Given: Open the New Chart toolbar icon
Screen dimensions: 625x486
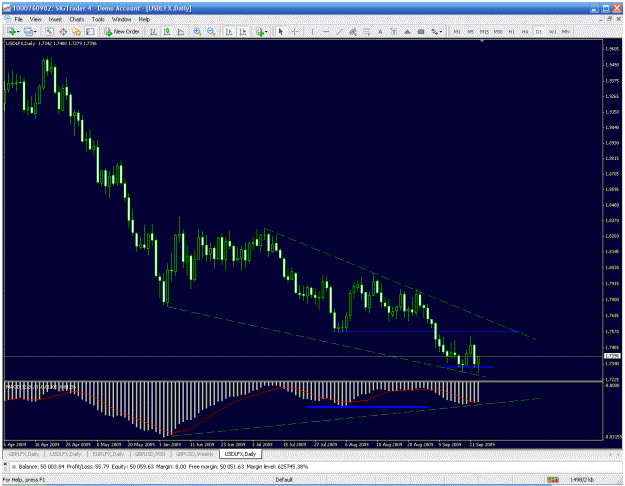Looking at the screenshot, I should (11, 31).
